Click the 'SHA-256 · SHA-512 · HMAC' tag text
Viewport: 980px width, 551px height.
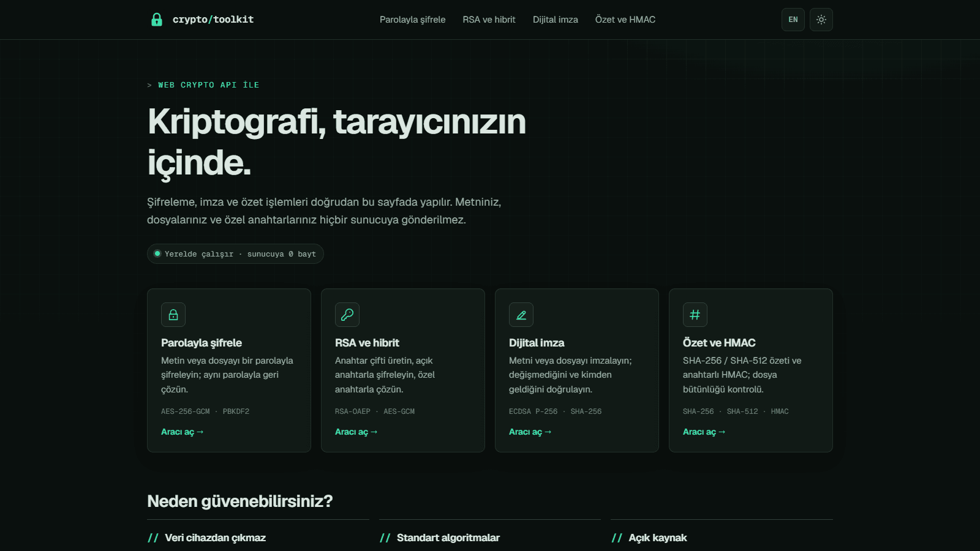[x=736, y=411]
